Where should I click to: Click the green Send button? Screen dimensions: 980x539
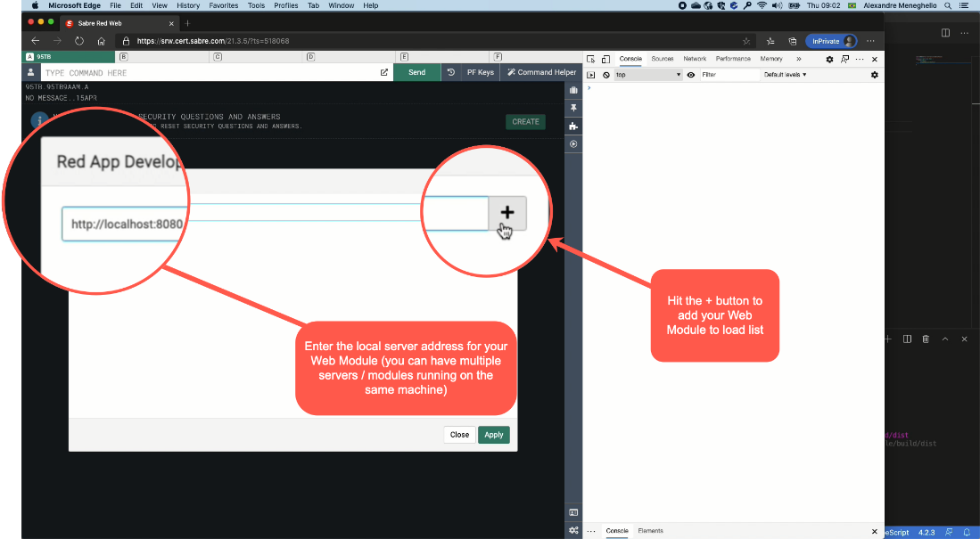click(416, 72)
